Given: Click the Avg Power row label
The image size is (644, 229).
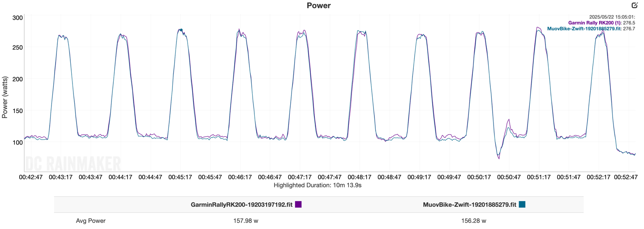Looking at the screenshot, I should pyautogui.click(x=91, y=221).
